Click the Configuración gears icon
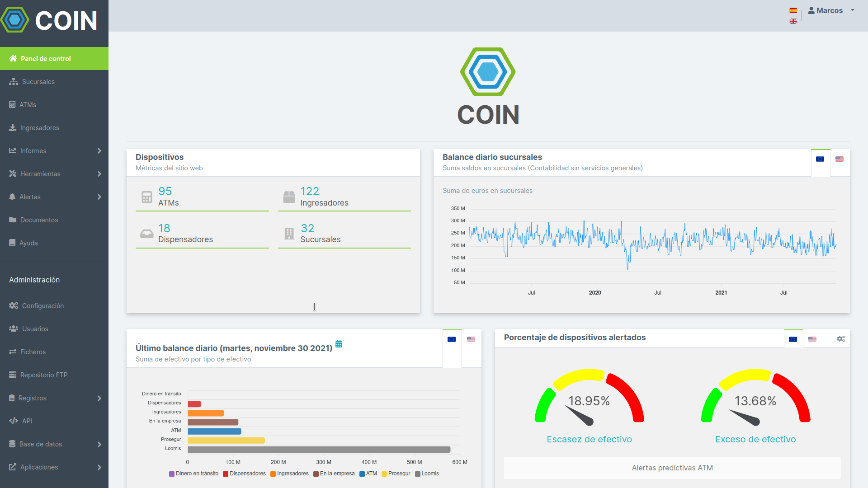The image size is (868, 488). pos(14,305)
